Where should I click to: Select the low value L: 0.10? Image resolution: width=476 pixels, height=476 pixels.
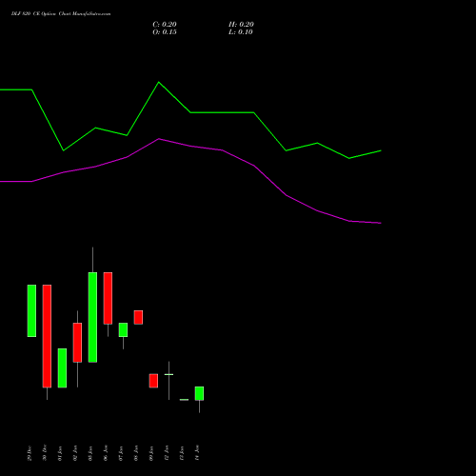241,32
